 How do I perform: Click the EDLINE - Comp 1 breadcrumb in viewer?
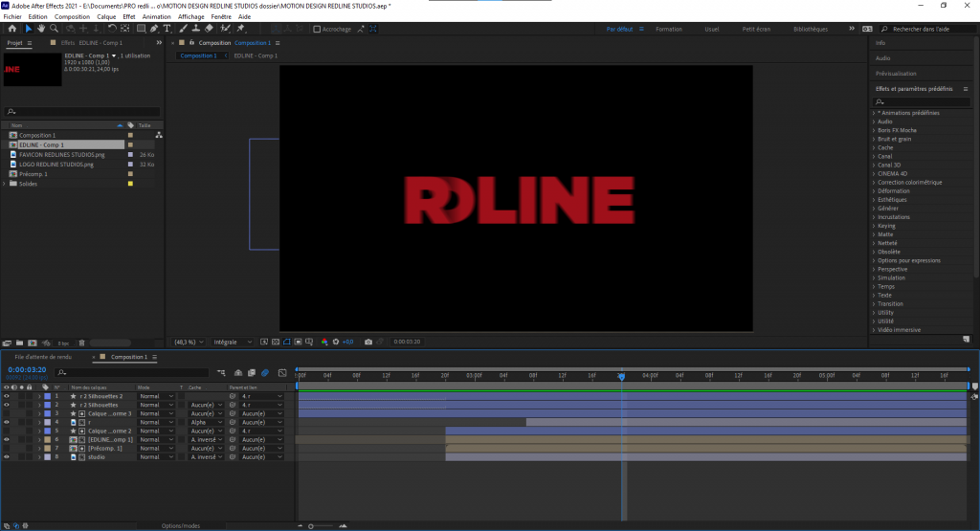256,55
